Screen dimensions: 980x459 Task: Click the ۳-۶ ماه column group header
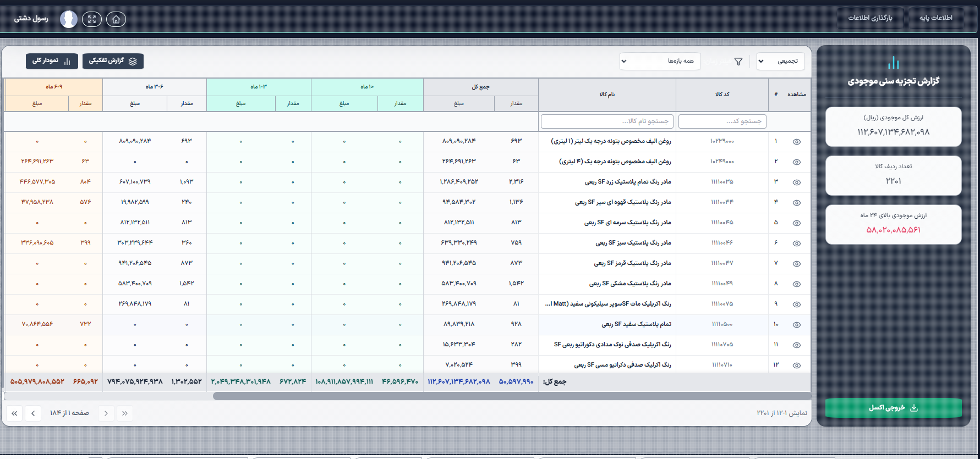(155, 87)
